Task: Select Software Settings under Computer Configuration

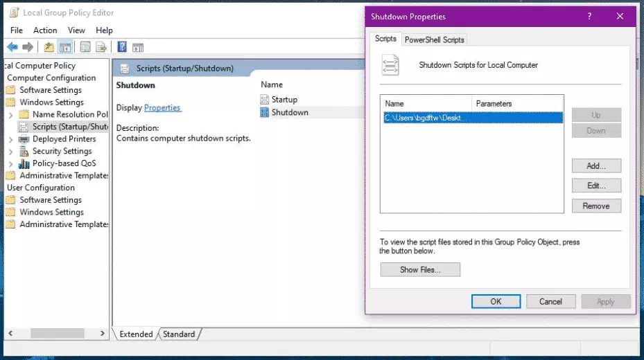Action: tap(51, 90)
